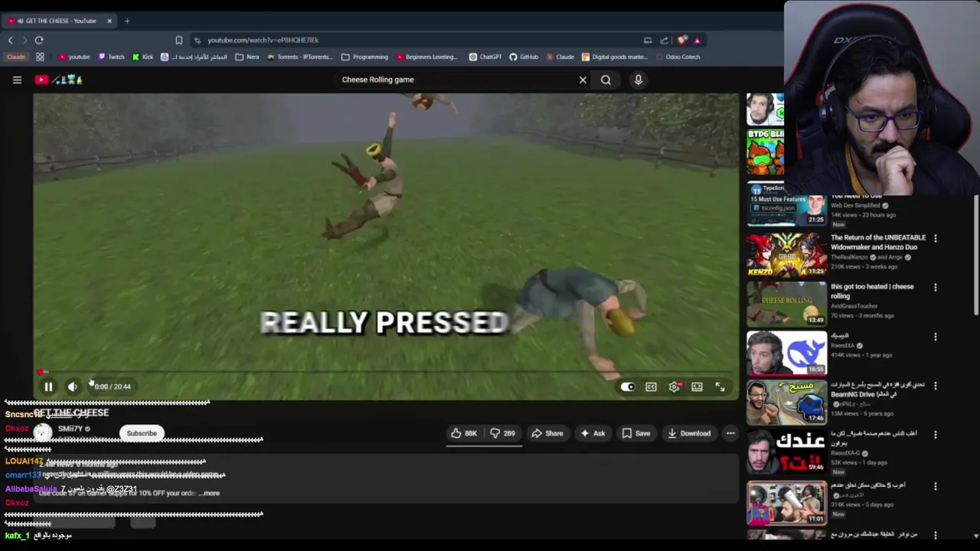Click the search magnifier button

click(x=606, y=80)
